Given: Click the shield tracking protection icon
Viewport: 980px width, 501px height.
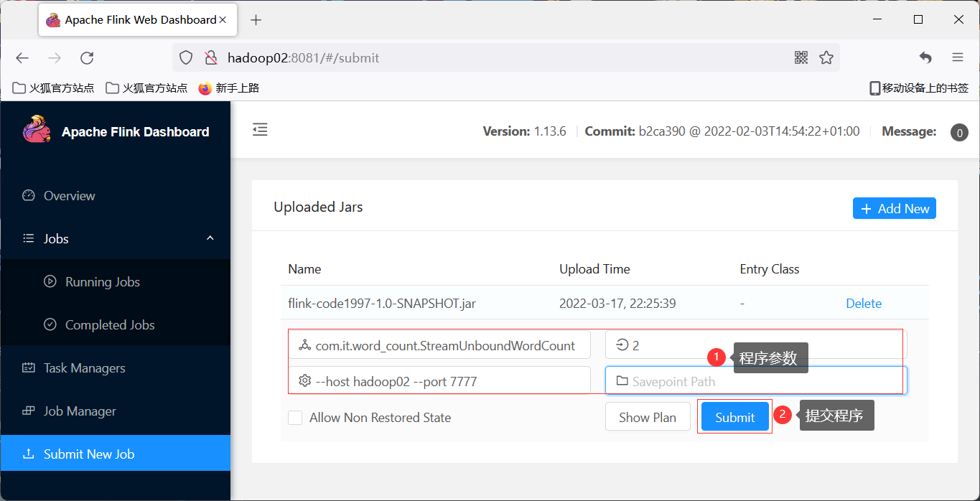Looking at the screenshot, I should tap(185, 58).
